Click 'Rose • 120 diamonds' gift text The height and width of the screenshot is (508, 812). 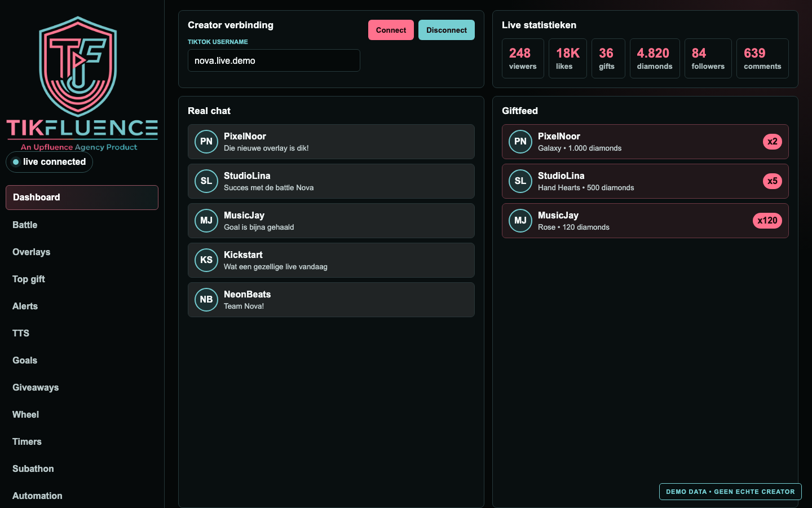pos(573,227)
